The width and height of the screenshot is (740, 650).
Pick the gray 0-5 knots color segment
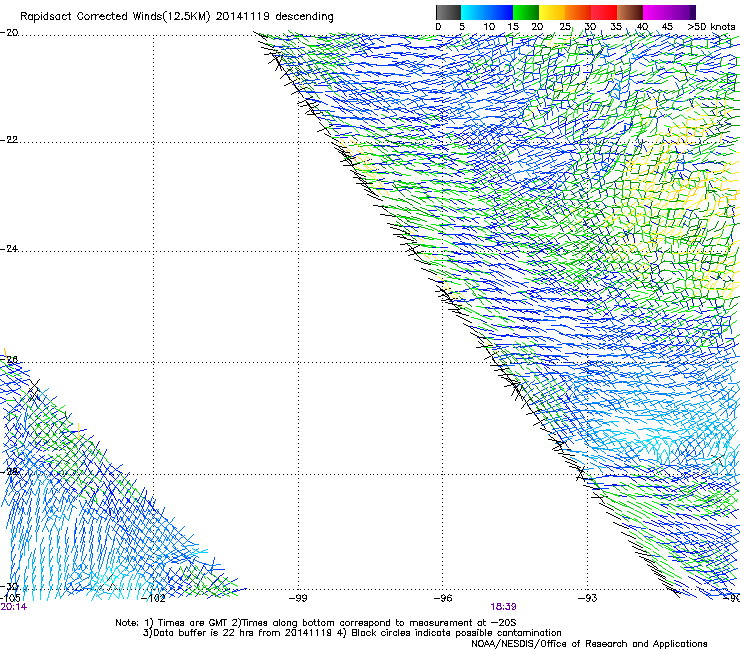pyautogui.click(x=448, y=12)
